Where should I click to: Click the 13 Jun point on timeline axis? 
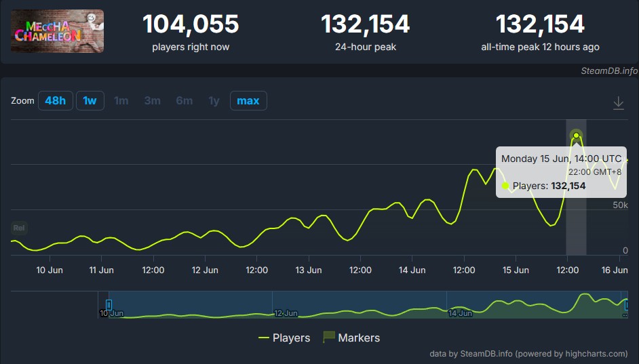coord(309,270)
